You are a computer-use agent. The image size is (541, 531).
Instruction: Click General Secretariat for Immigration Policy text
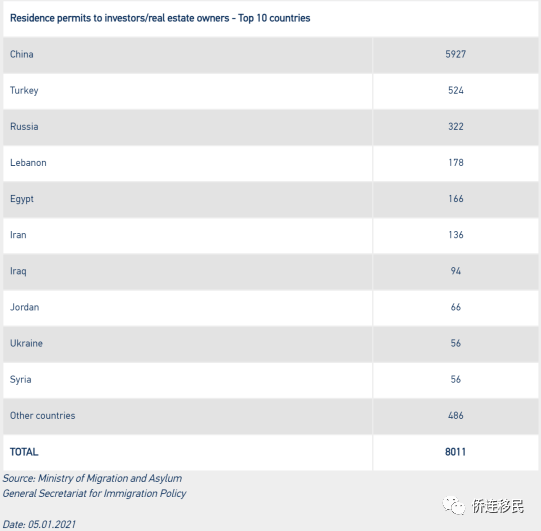95,493
